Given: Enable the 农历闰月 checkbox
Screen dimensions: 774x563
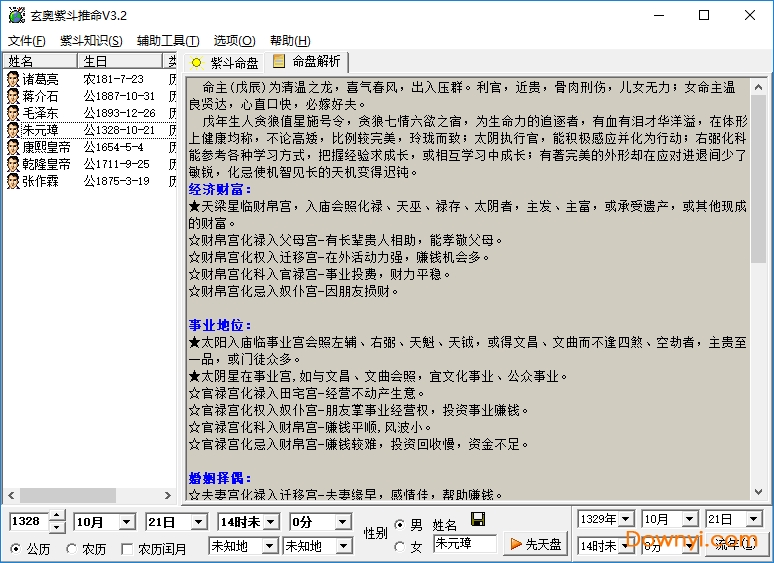Looking at the screenshot, I should (x=127, y=548).
